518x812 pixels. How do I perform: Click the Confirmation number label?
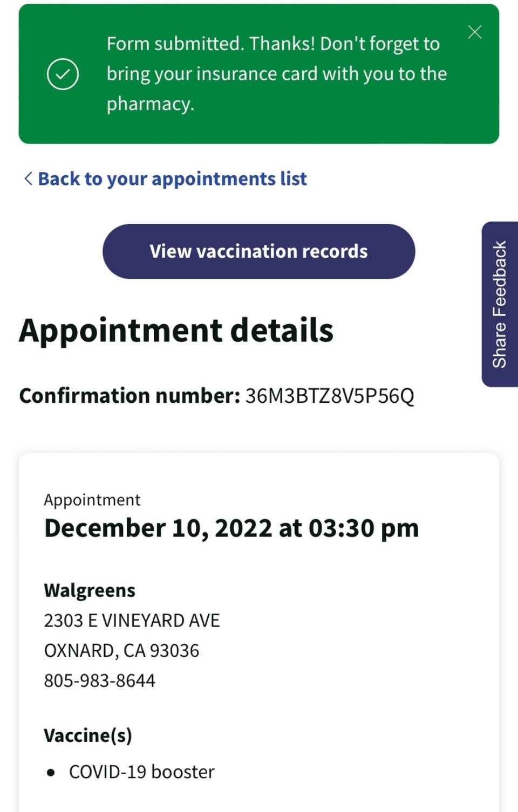(x=129, y=396)
